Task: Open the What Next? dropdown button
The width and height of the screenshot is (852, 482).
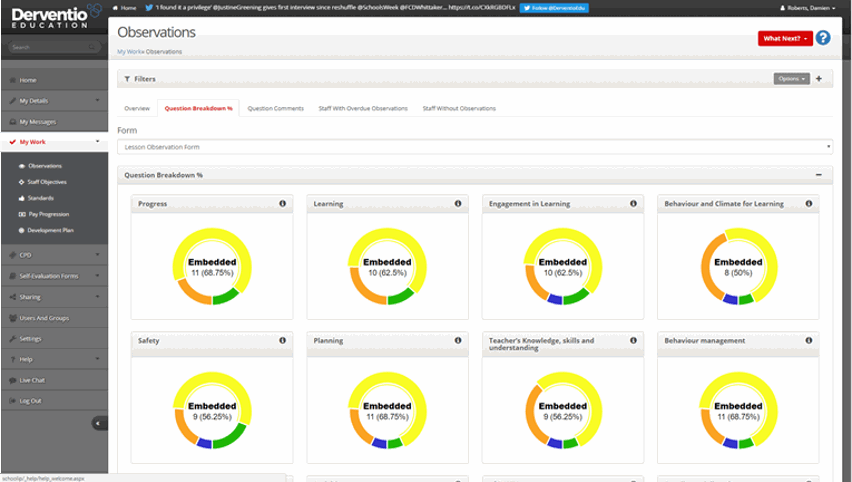Action: coord(785,39)
